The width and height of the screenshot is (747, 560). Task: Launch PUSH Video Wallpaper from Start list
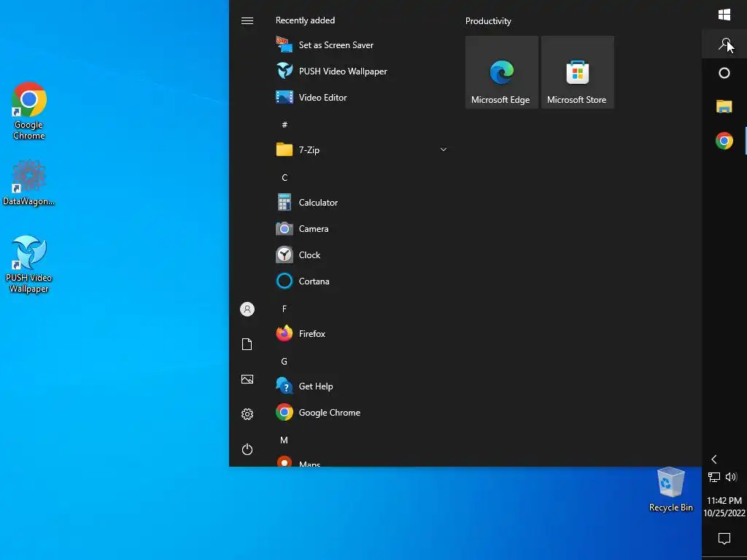[x=362, y=71]
